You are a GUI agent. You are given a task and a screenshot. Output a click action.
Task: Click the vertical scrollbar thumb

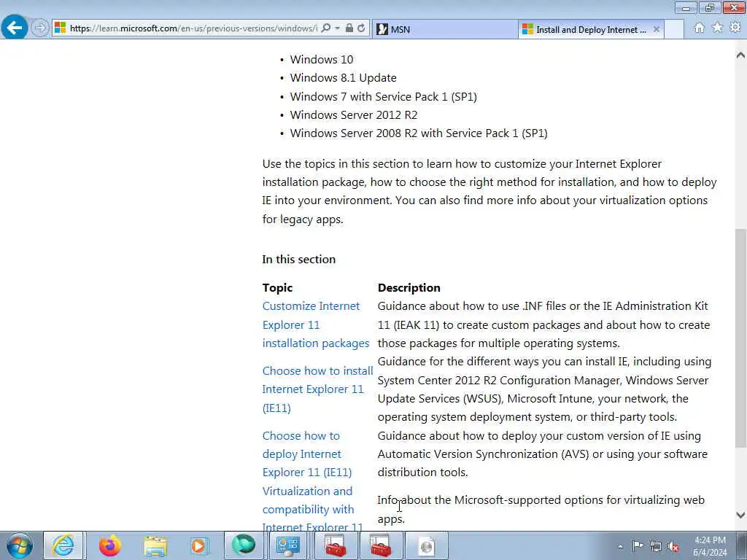point(740,338)
